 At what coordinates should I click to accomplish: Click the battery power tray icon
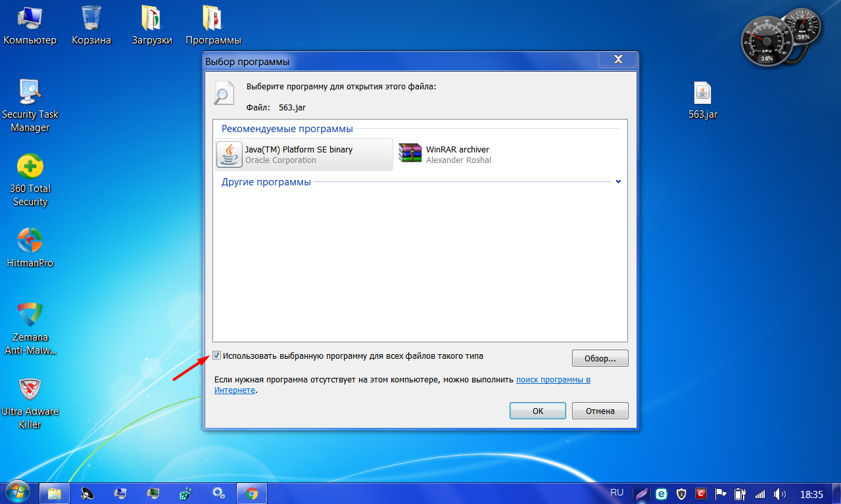tap(740, 493)
